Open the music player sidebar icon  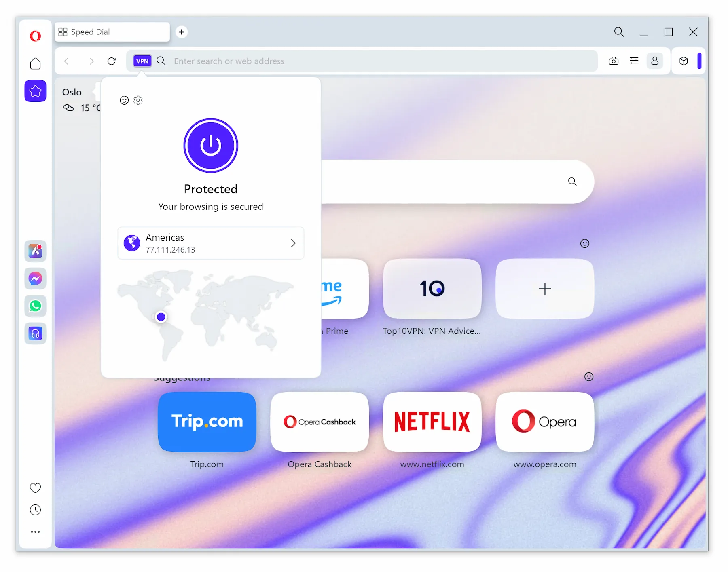[x=35, y=333]
